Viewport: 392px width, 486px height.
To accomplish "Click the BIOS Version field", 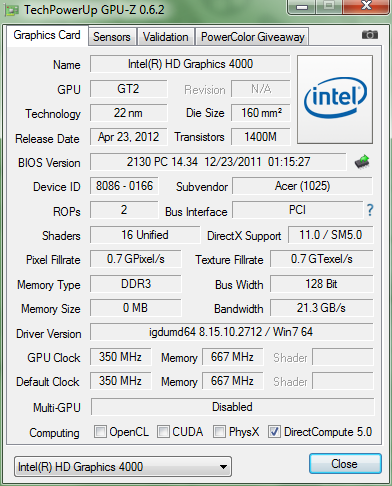I will [218, 162].
